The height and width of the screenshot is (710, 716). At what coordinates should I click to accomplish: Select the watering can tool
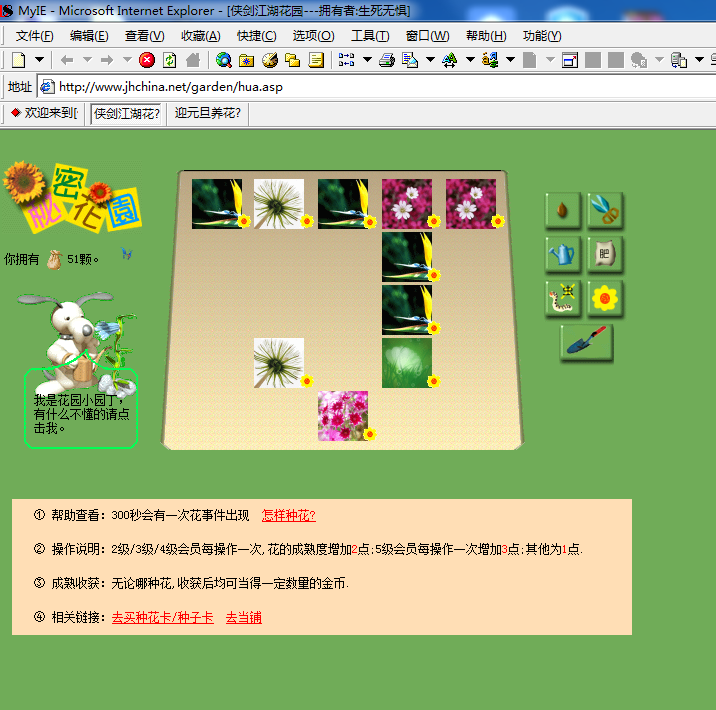click(x=563, y=254)
